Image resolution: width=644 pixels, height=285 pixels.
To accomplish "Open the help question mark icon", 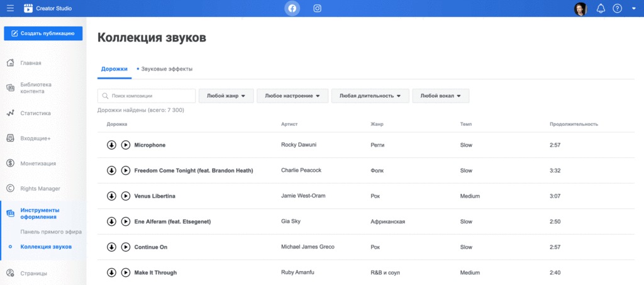I will pyautogui.click(x=617, y=8).
